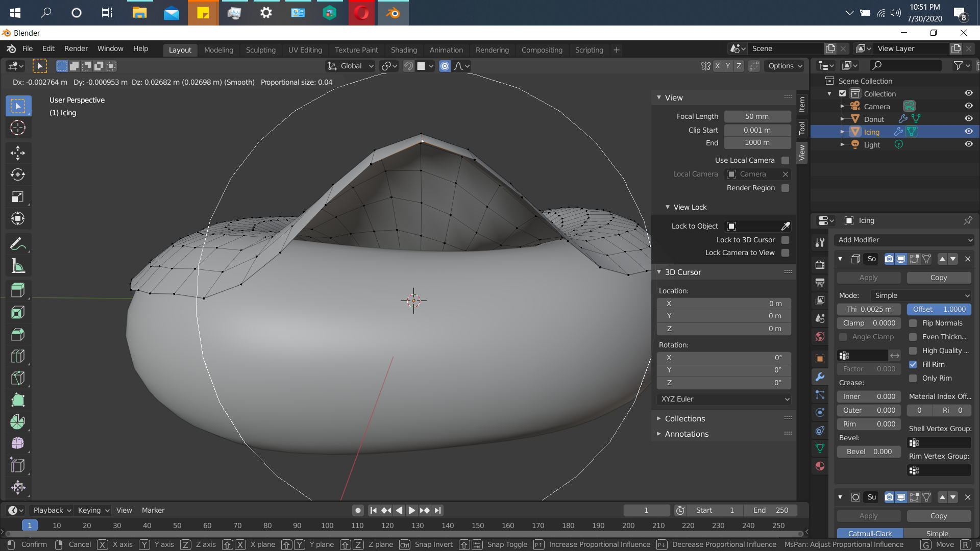Expand the Annotations panel
The image size is (980, 551).
point(687,434)
